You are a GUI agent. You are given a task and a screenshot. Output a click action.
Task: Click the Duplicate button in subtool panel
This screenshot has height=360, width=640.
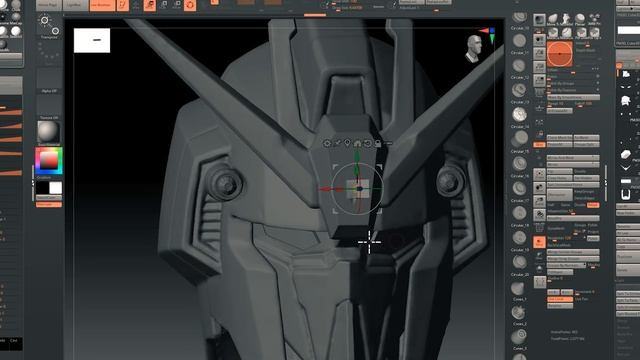click(628, 257)
